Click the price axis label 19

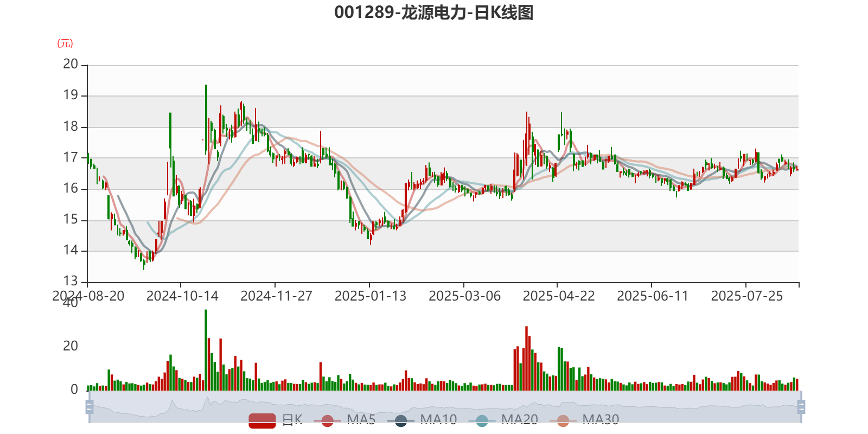71,95
